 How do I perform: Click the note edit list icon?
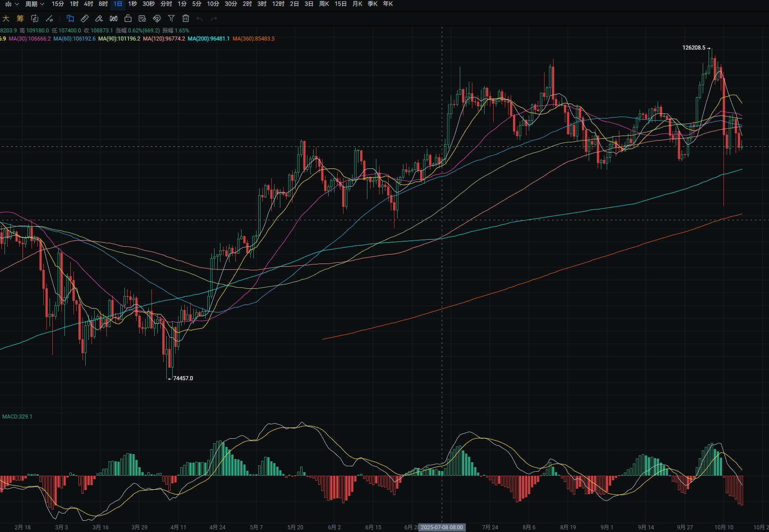142,18
